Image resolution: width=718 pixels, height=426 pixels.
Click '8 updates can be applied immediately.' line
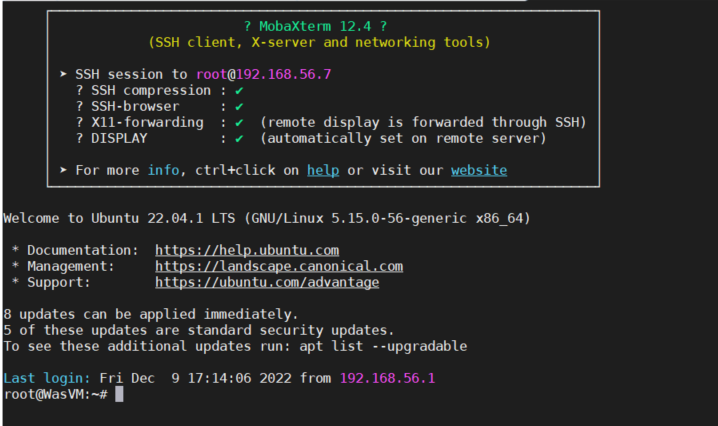point(151,314)
